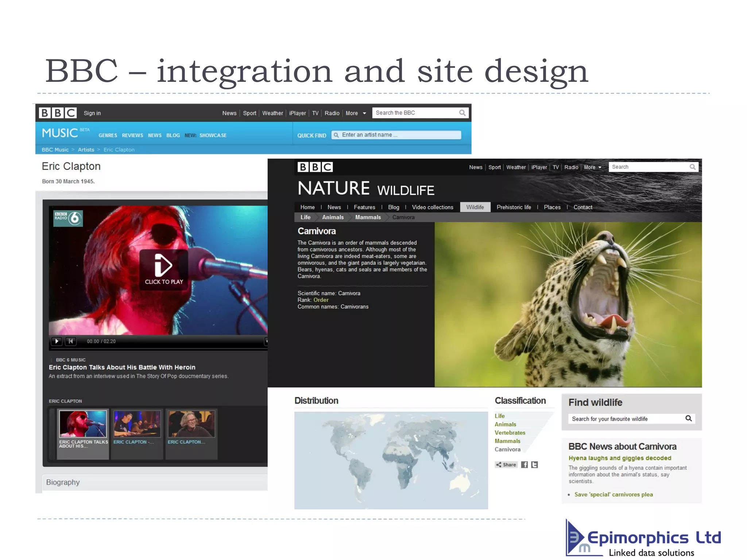Click Quick Find magnifier icon

pos(336,135)
